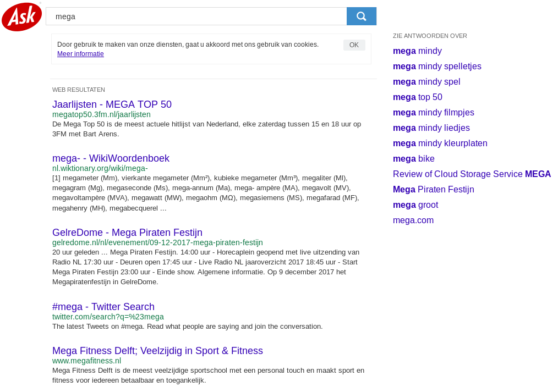Dismiss cookie notice with OK button

354,45
